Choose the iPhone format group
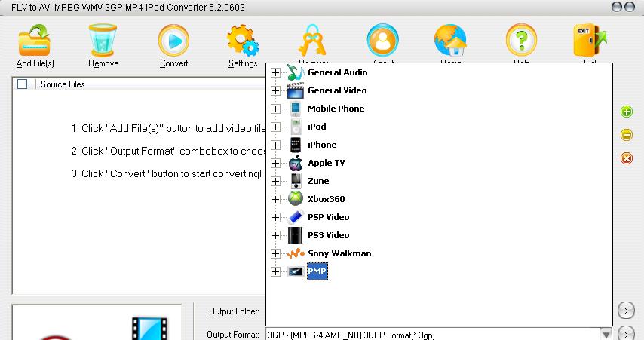Screen dimensions: 644x340 click(322, 145)
